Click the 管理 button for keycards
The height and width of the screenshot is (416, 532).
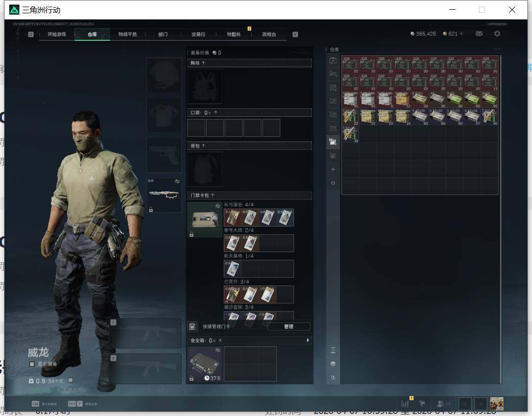tap(288, 327)
